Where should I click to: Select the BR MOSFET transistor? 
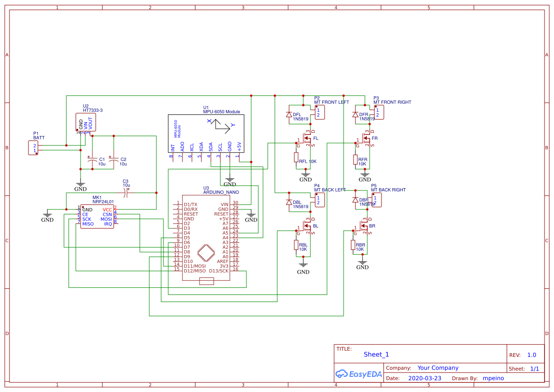tap(364, 227)
